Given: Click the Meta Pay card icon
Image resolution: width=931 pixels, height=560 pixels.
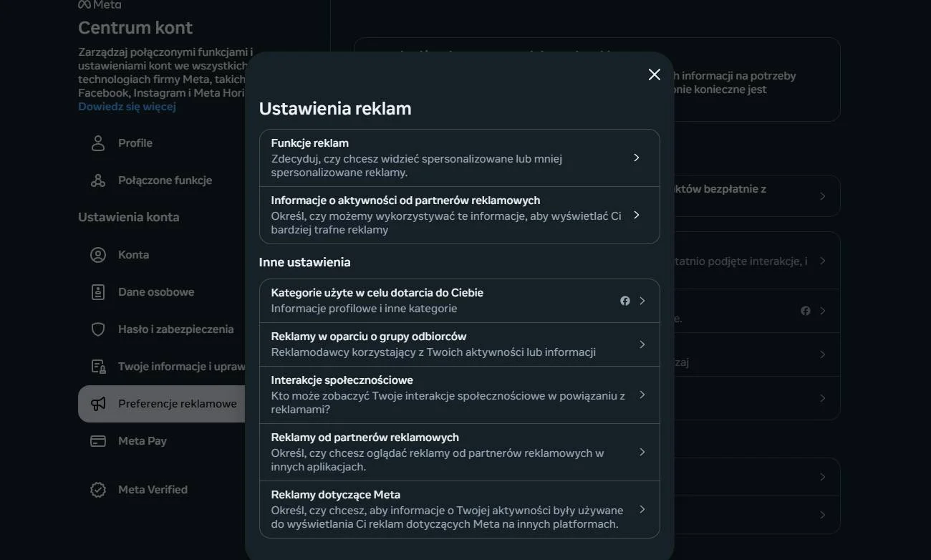Looking at the screenshot, I should (98, 441).
